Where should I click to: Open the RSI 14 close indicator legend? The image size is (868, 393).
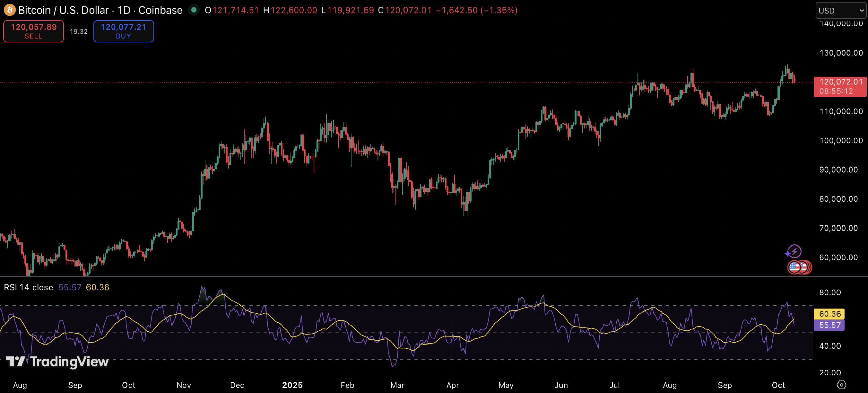(28, 288)
